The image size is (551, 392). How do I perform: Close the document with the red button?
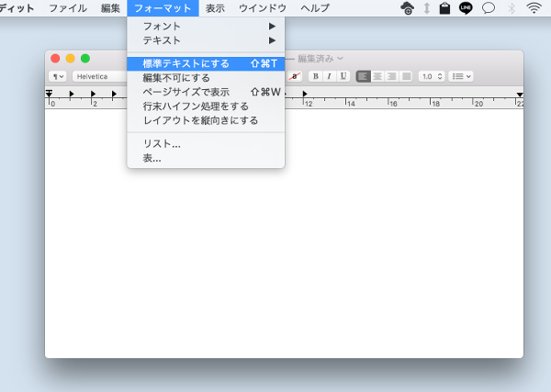coord(55,59)
